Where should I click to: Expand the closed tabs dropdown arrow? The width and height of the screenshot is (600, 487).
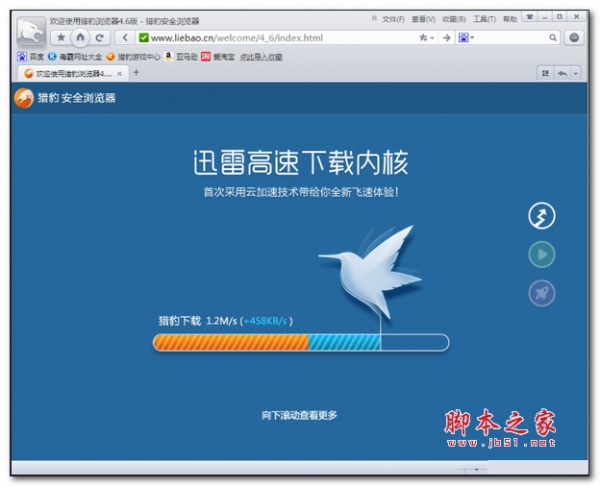tap(576, 73)
